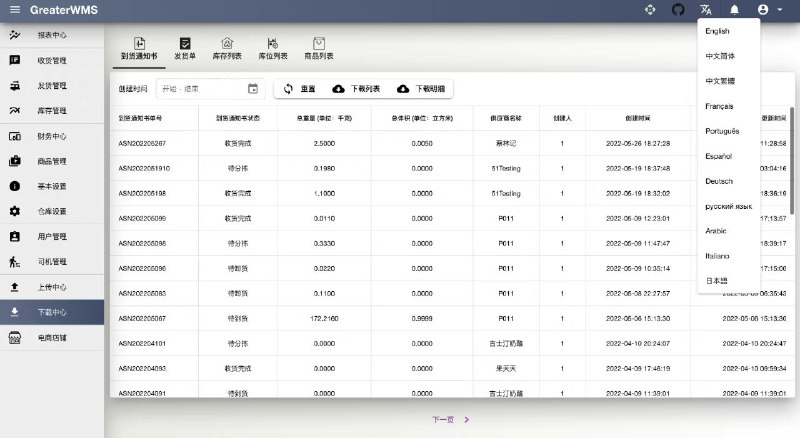Image resolution: width=800 pixels, height=438 pixels.
Task: Open the user account dropdown
Action: (x=768, y=10)
